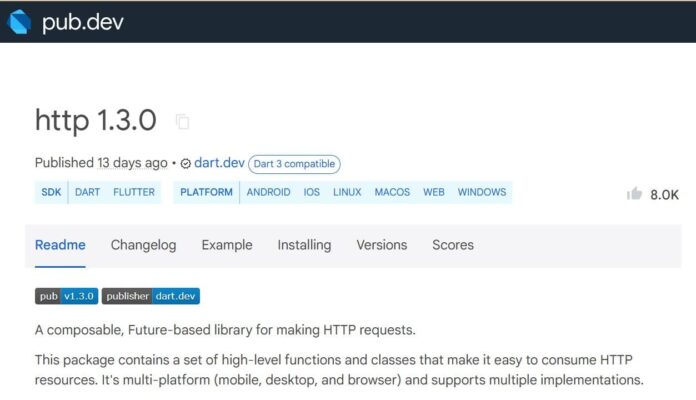This screenshot has height=400, width=696.
Task: Click the pub.dev site title text
Action: (x=83, y=22)
